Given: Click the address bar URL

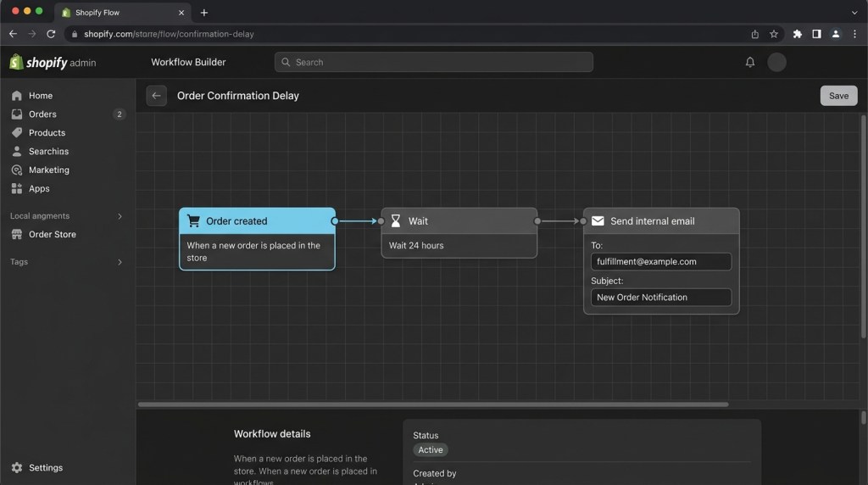Looking at the screenshot, I should tap(169, 34).
